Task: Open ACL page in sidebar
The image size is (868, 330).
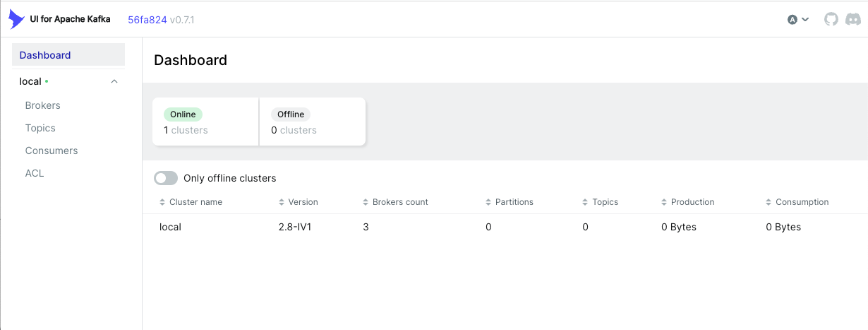Action: tap(35, 173)
